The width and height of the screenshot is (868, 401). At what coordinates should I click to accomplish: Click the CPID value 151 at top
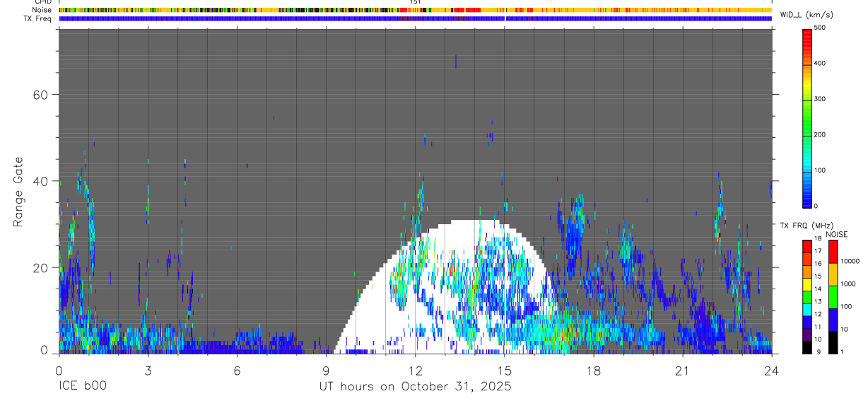coord(415,2)
